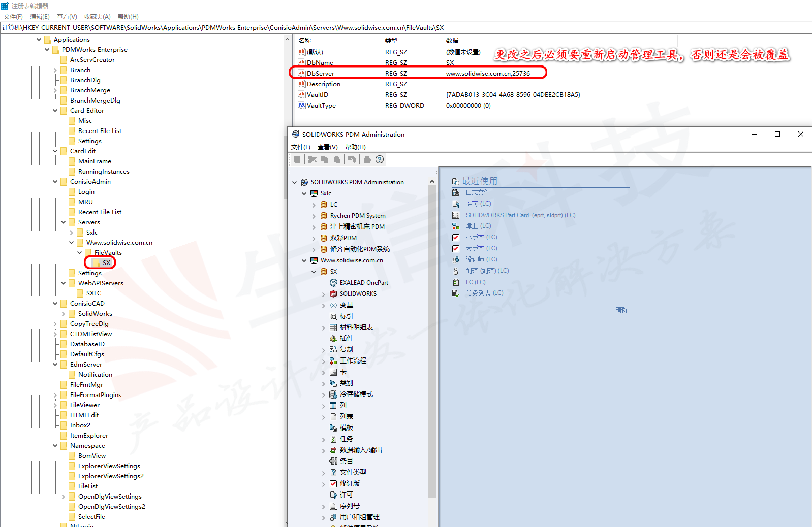Click the 插件 add-ins icon
This screenshot has width=812, height=527.
pyautogui.click(x=333, y=339)
